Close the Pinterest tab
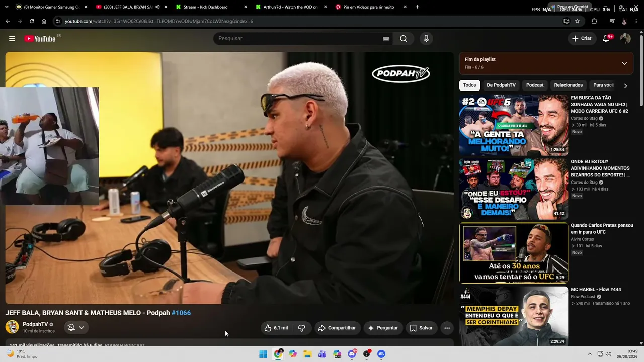The height and width of the screenshot is (362, 644). 405,7
